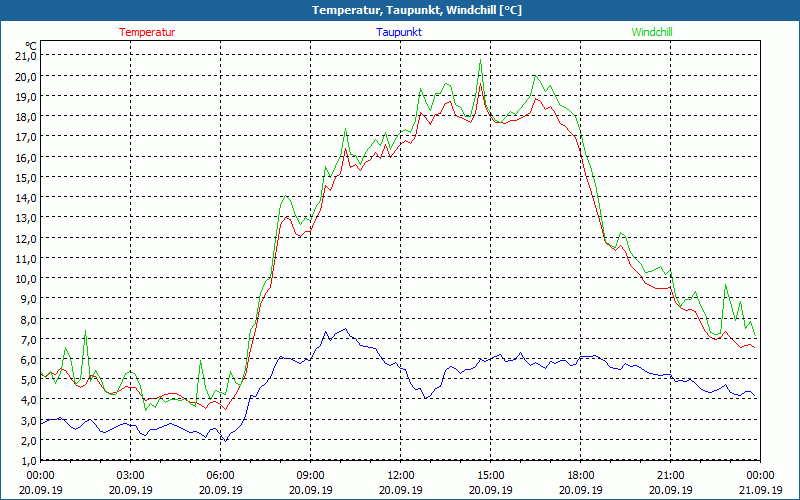Click the green Windchill legend label
800x500 pixels.
tap(652, 32)
